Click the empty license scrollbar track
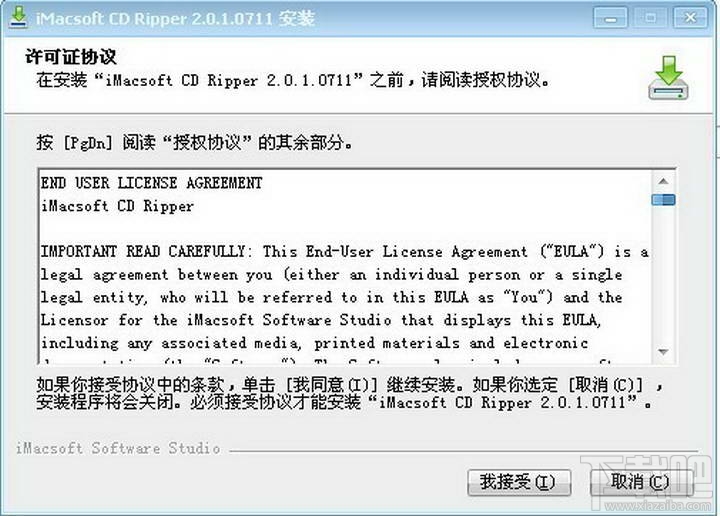The height and width of the screenshot is (516, 720). pyautogui.click(x=663, y=274)
